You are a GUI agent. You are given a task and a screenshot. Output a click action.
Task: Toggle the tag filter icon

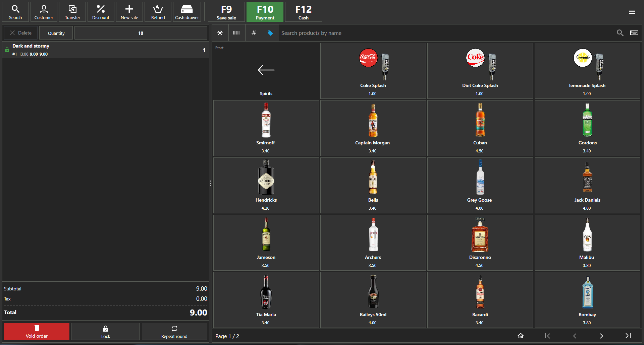(270, 33)
